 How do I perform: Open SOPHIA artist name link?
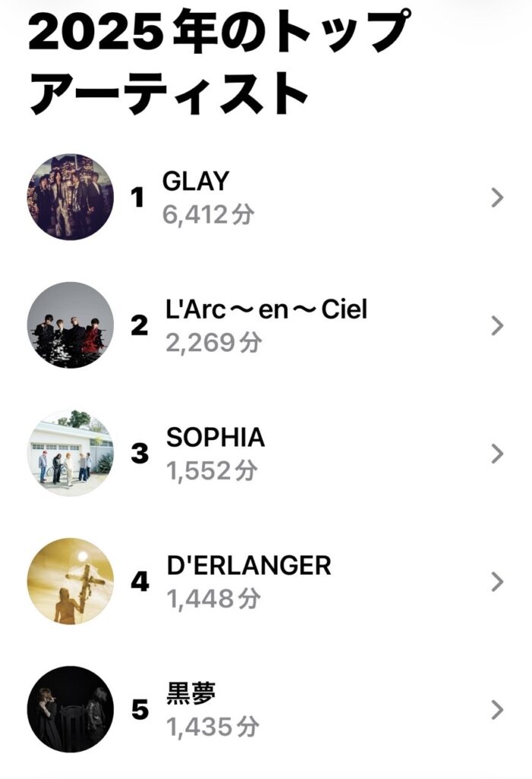pos(215,438)
